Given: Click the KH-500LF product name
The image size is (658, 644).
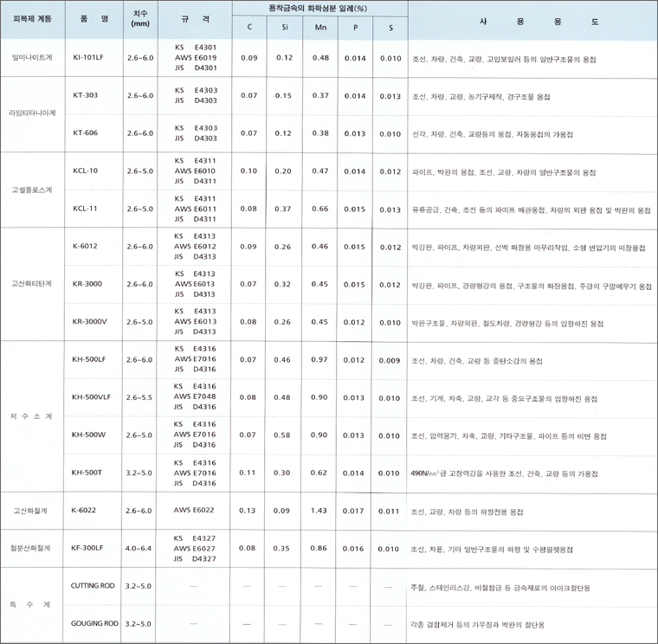Looking at the screenshot, I should (x=88, y=359).
